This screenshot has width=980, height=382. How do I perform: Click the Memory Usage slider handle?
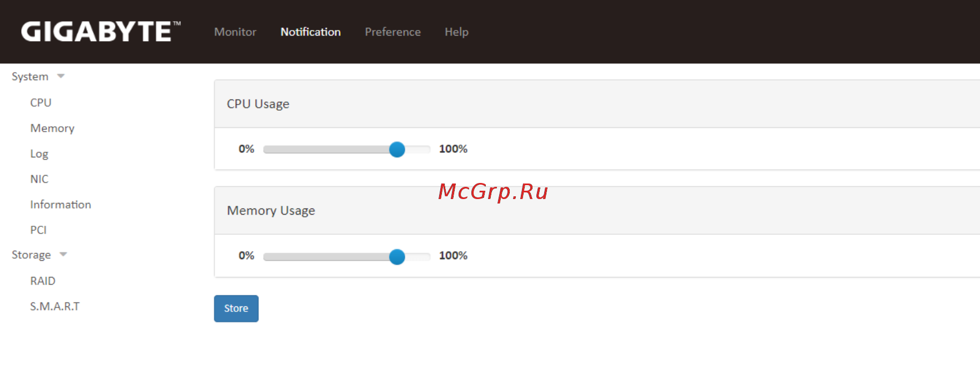[x=397, y=256]
